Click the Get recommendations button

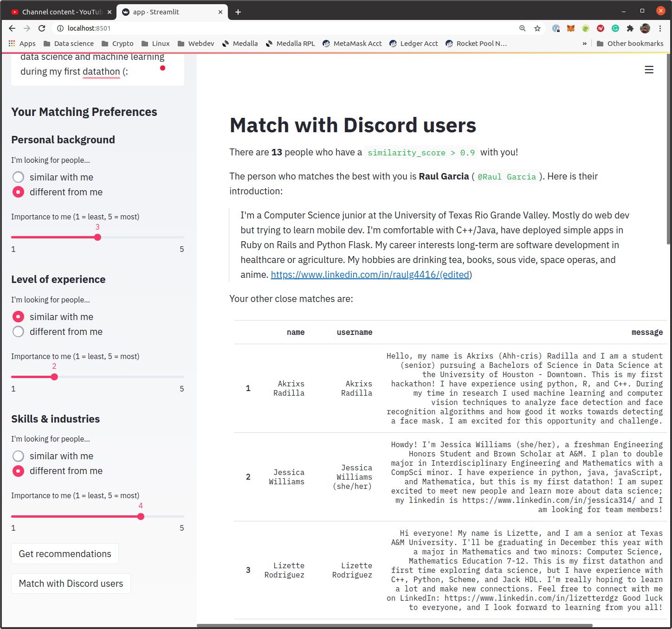pos(65,554)
